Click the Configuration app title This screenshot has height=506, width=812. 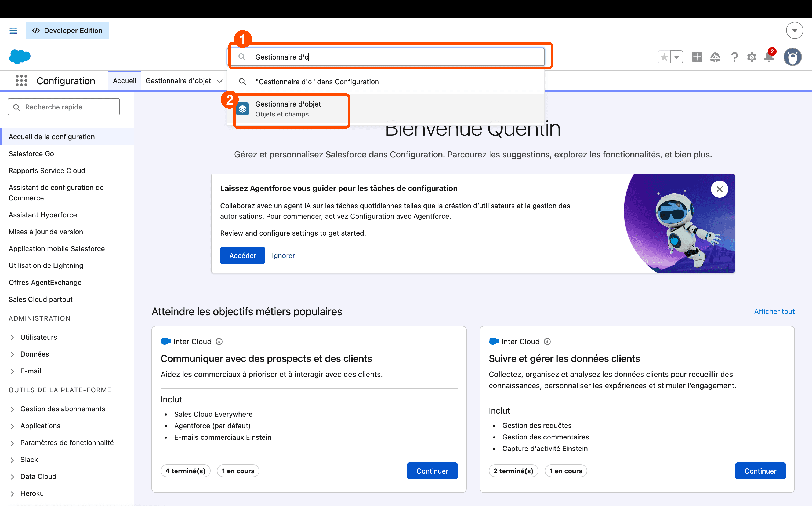click(66, 81)
